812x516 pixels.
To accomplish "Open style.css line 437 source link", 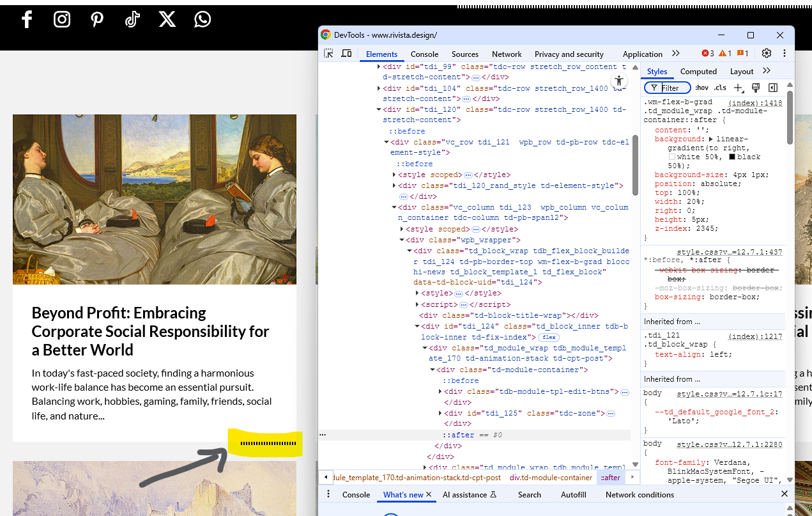I will click(x=730, y=252).
